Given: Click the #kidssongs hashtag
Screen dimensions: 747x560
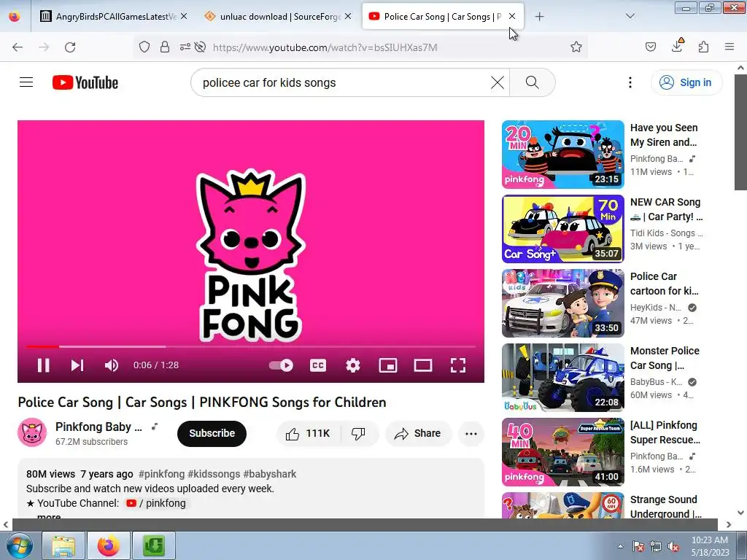Looking at the screenshot, I should point(214,474).
